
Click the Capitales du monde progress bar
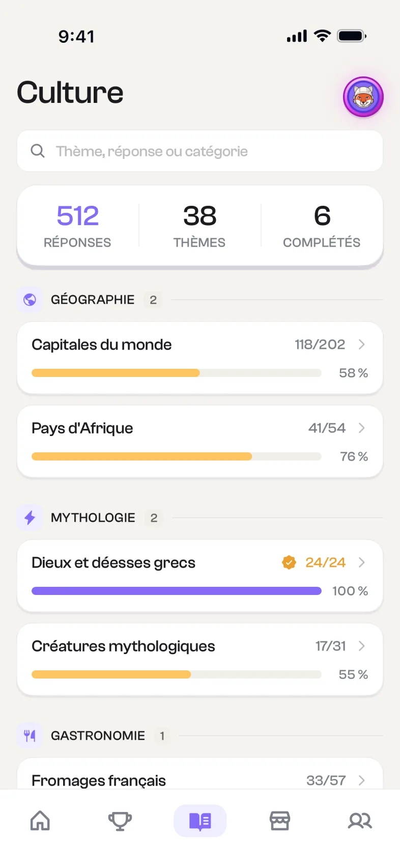point(177,373)
